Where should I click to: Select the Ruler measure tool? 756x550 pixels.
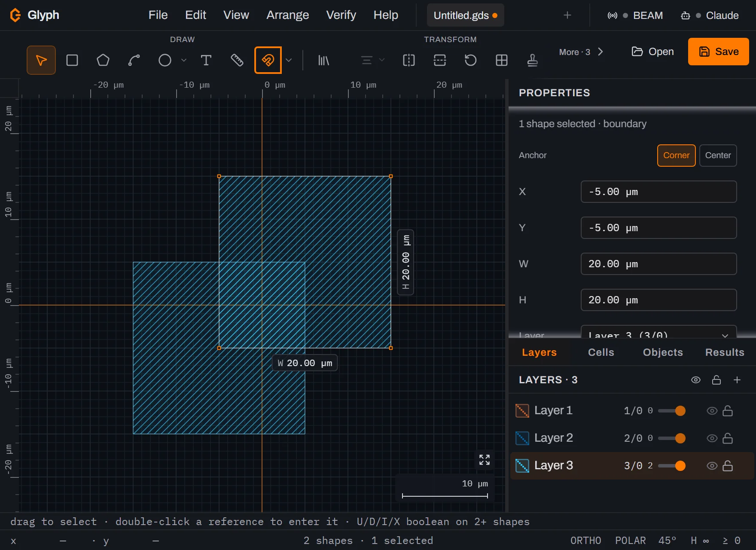pos(237,60)
